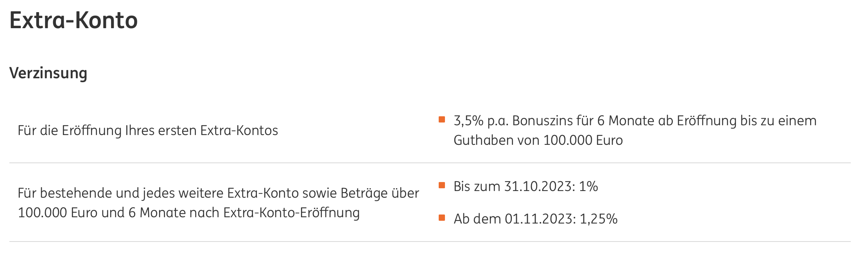Click the "Extra-Konto" page heading
The height and width of the screenshot is (256, 868).
click(x=74, y=20)
